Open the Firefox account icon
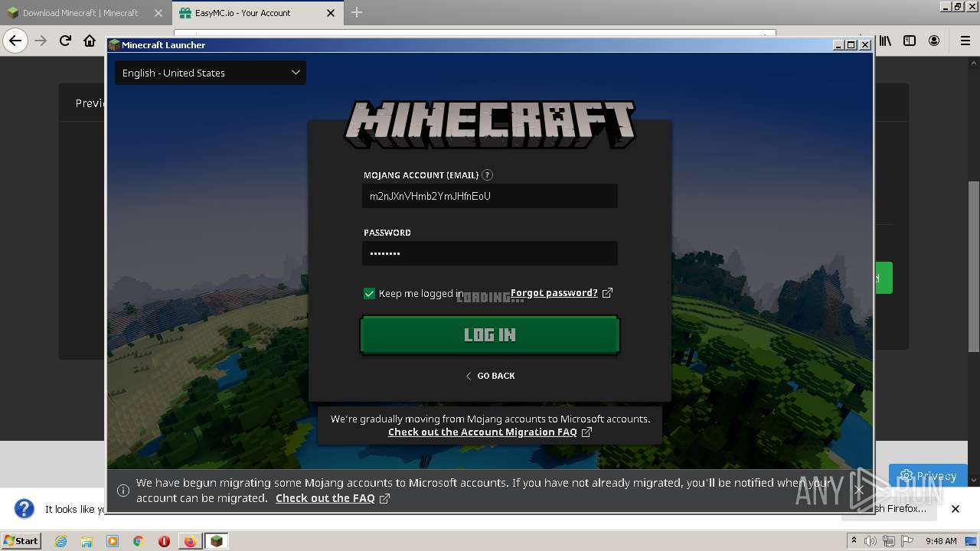This screenshot has width=980, height=551. (x=934, y=41)
